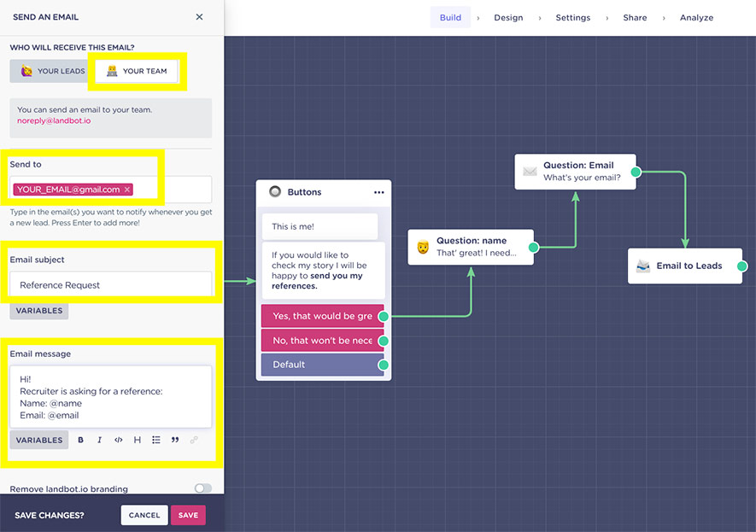
Task: Click inside the Email message text area
Action: click(111, 396)
